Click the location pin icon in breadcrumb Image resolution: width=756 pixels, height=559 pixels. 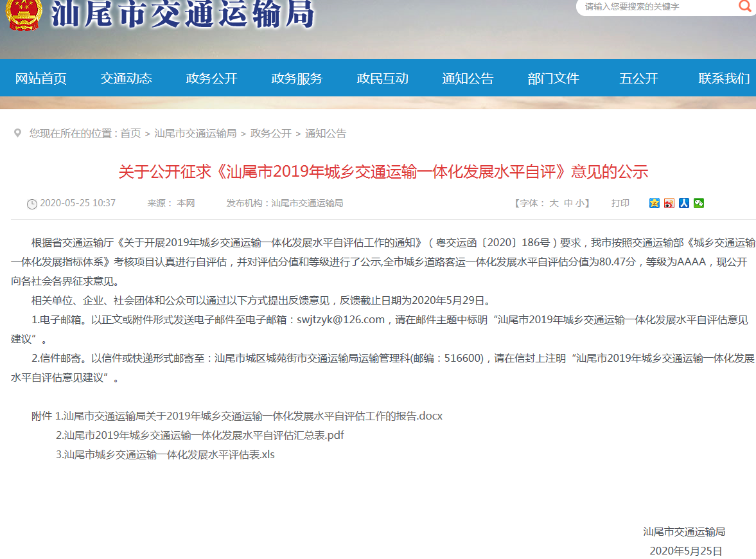pos(17,133)
